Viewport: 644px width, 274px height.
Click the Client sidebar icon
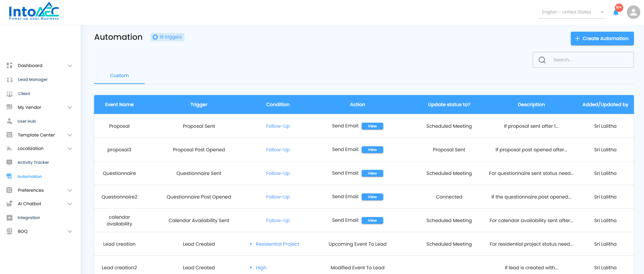pyautogui.click(x=9, y=94)
